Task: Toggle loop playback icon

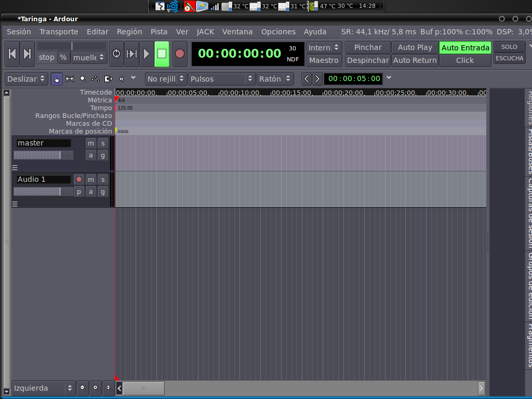Action: [x=116, y=54]
